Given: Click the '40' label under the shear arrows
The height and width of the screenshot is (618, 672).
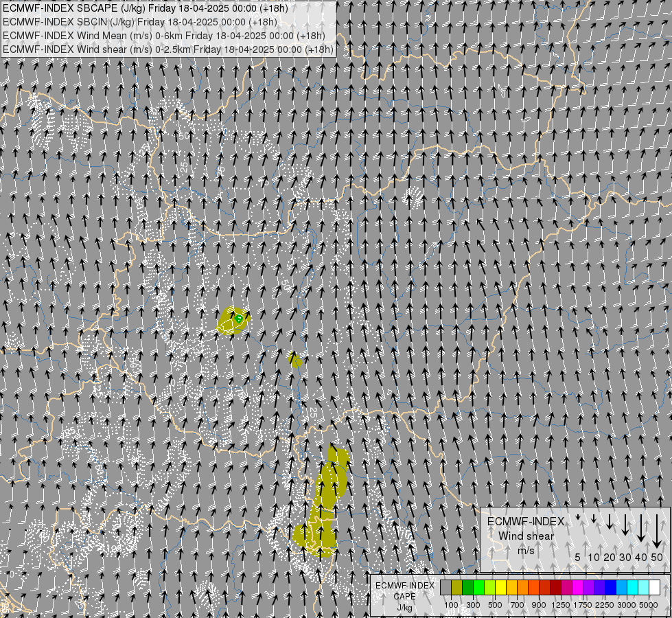Looking at the screenshot, I should 641,557.
